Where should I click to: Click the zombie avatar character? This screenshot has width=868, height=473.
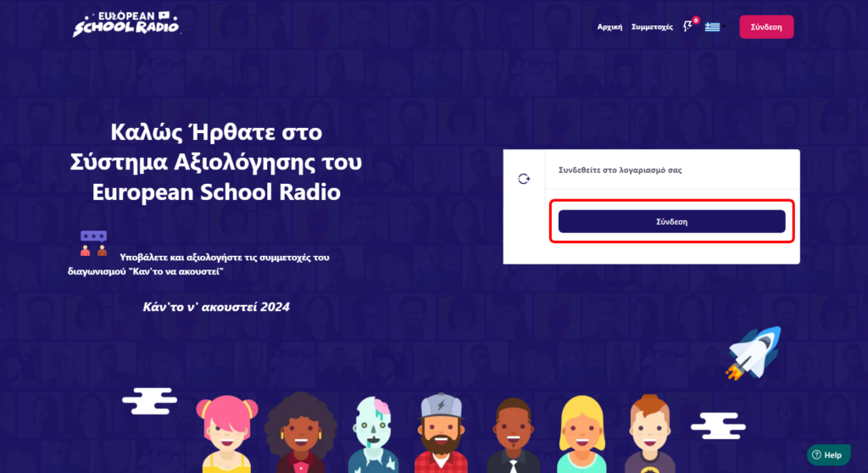373,435
